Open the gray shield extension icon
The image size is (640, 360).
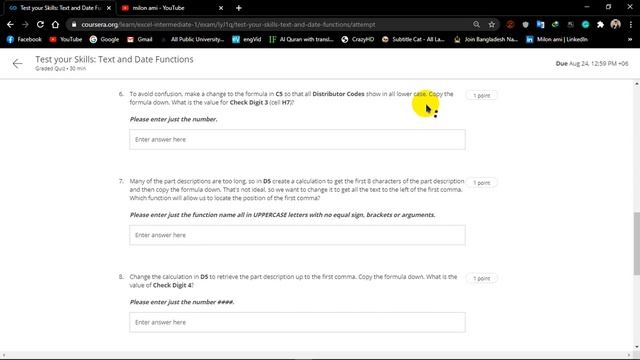[x=525, y=24]
